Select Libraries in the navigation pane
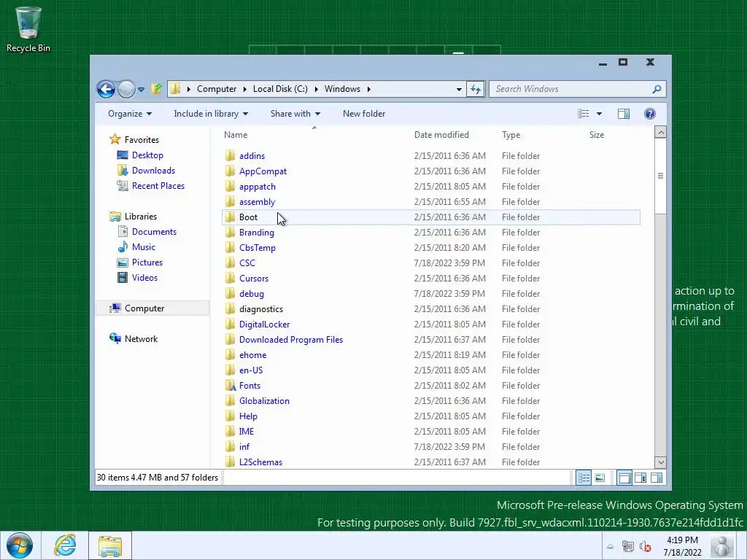Image resolution: width=747 pixels, height=560 pixels. point(141,216)
